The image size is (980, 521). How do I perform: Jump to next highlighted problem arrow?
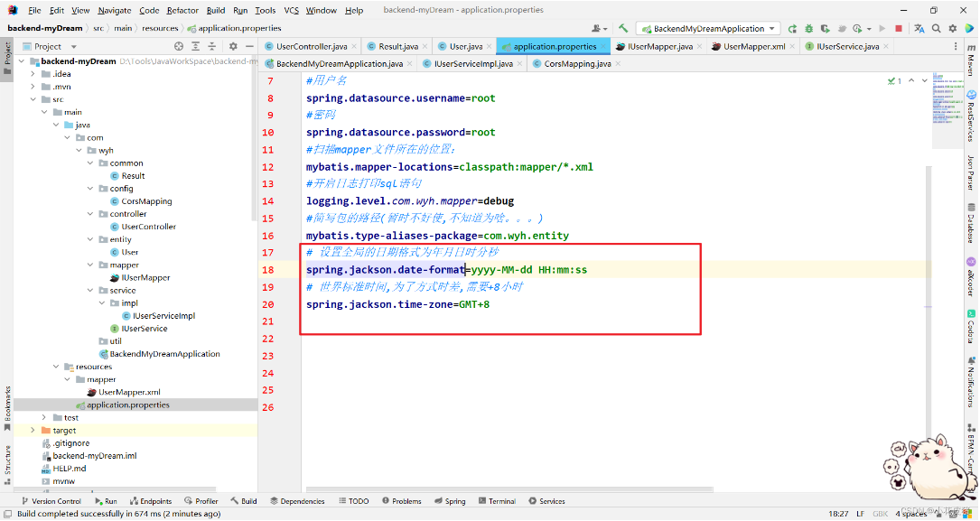924,80
